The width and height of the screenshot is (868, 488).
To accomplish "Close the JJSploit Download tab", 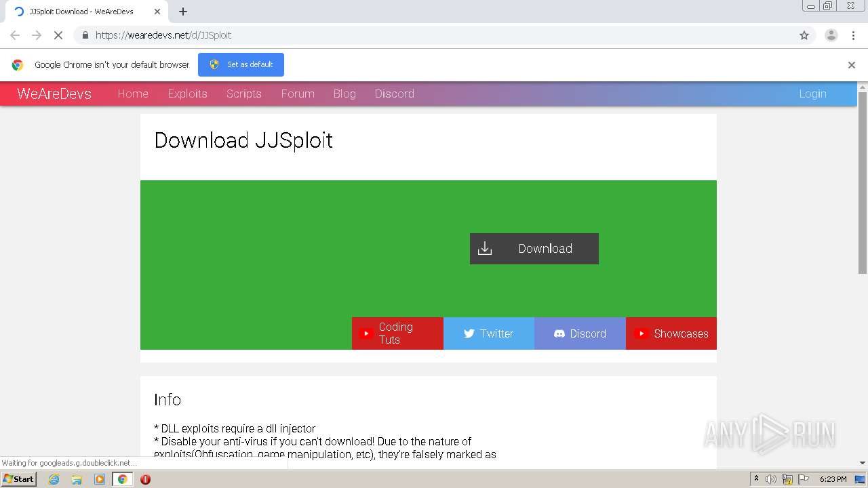I will coord(157,12).
